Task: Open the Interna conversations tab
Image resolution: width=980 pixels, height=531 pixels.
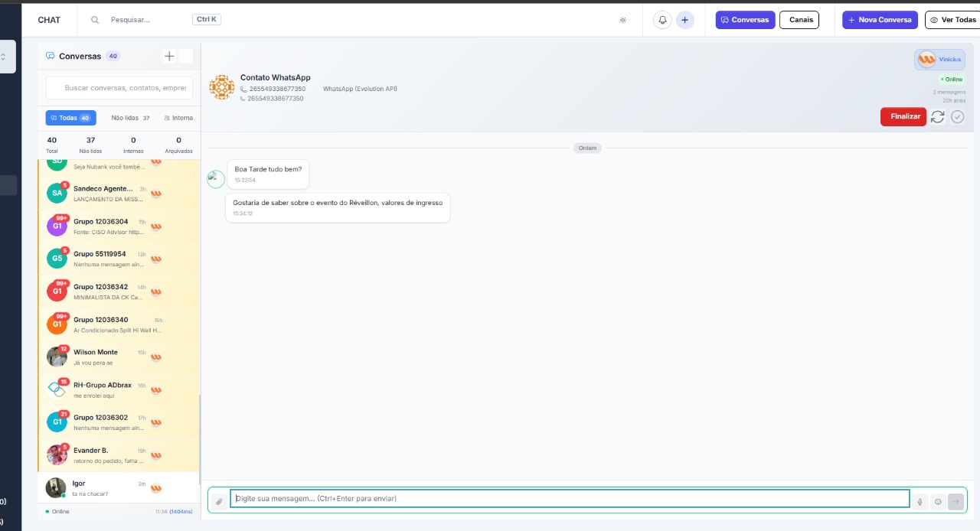Action: (178, 118)
